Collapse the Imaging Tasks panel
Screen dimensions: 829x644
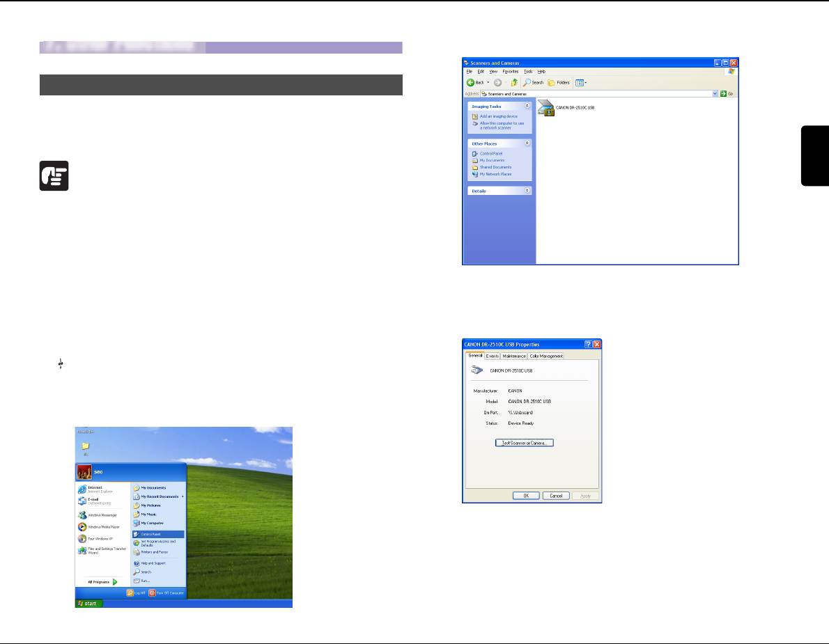pyautogui.click(x=527, y=107)
